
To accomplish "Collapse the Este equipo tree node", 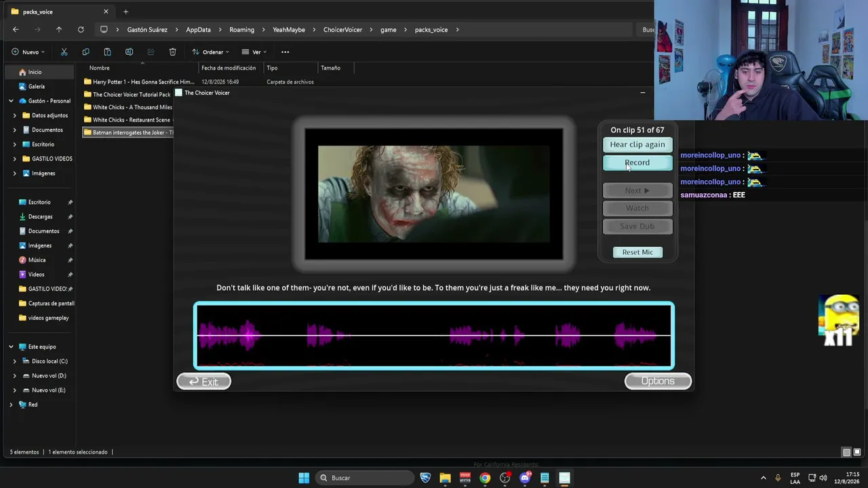I will (11, 346).
